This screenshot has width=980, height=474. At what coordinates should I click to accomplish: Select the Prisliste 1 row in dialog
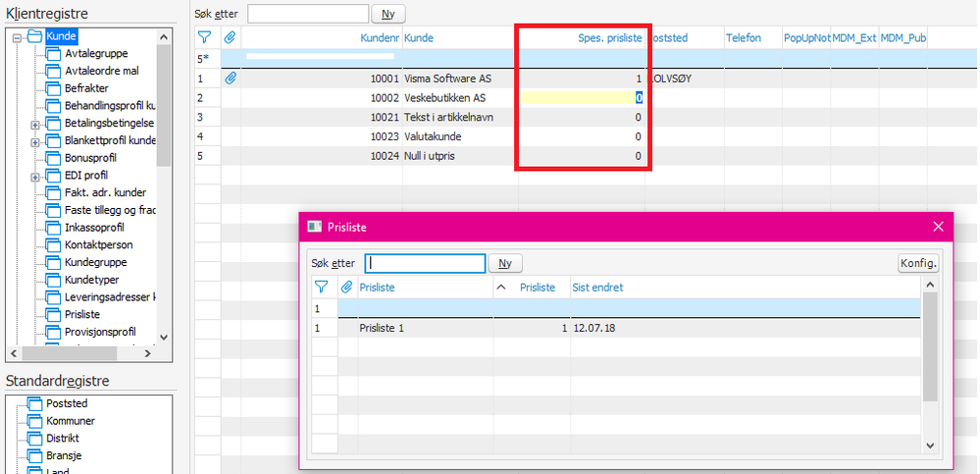(616, 328)
